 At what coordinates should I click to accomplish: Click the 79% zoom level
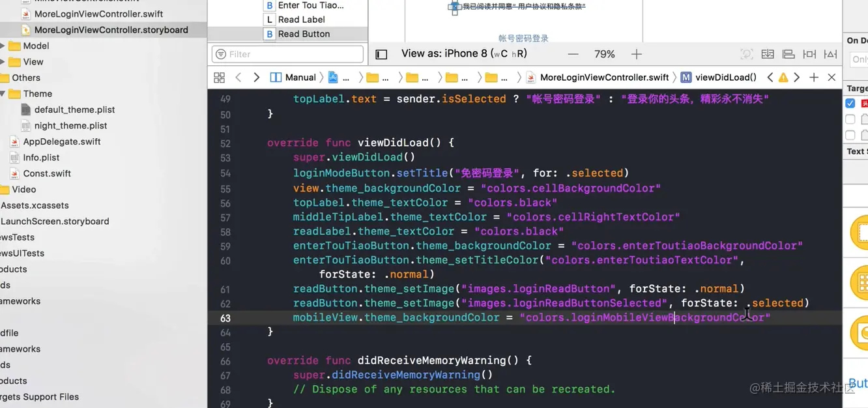(x=605, y=54)
